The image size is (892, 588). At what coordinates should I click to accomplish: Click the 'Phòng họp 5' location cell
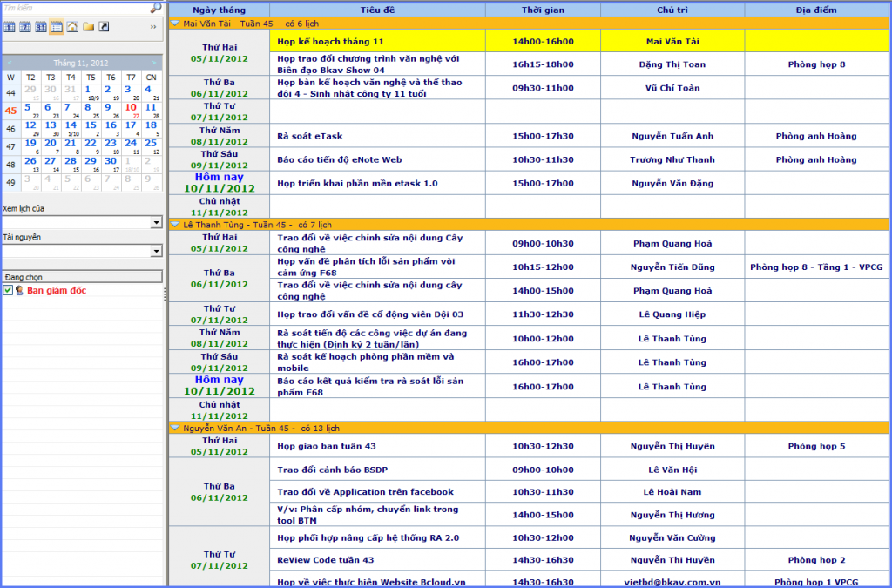click(815, 446)
